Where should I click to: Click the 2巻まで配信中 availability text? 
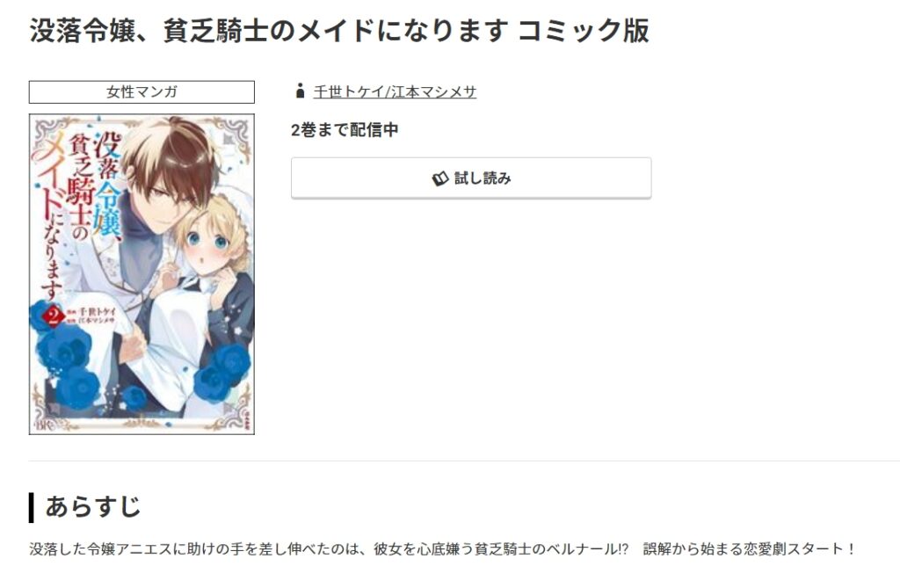pyautogui.click(x=345, y=130)
